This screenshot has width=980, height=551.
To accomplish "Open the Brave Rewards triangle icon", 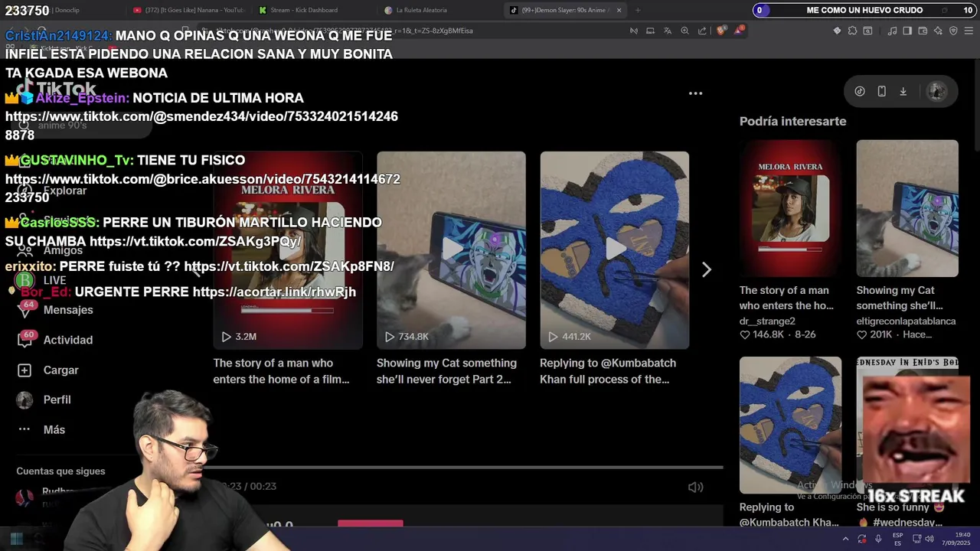I will (738, 31).
